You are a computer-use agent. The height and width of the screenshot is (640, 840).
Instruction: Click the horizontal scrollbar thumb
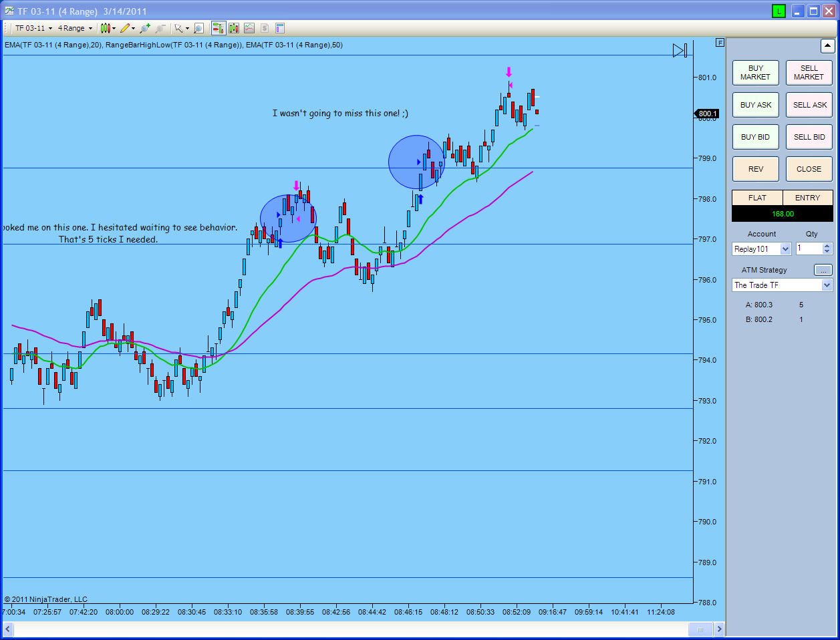700,629
